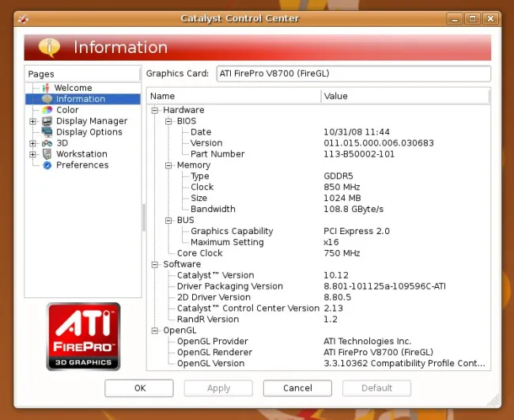Open the Display Options page
Screen dimensions: 514x420
point(89,132)
